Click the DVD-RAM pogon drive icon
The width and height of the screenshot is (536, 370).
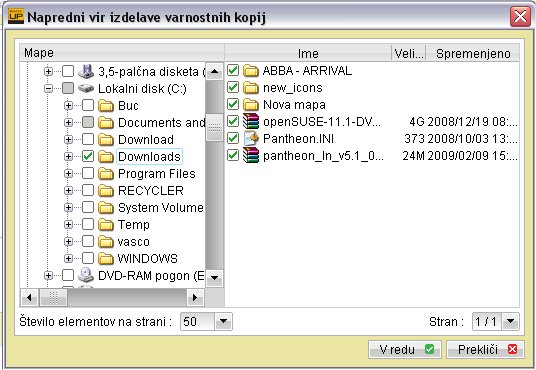point(86,275)
